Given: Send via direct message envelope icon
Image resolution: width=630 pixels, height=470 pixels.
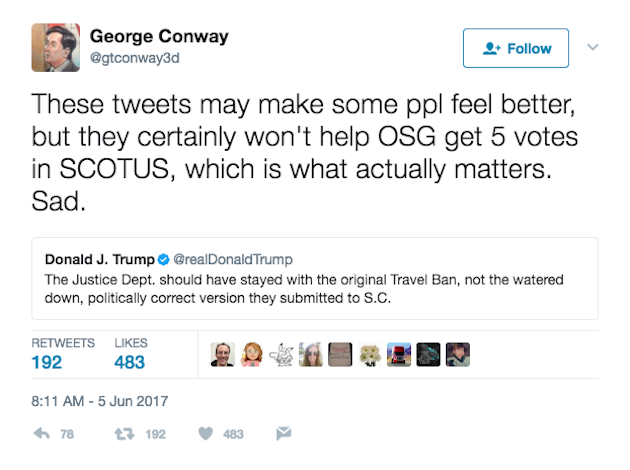Looking at the screenshot, I should click(283, 434).
